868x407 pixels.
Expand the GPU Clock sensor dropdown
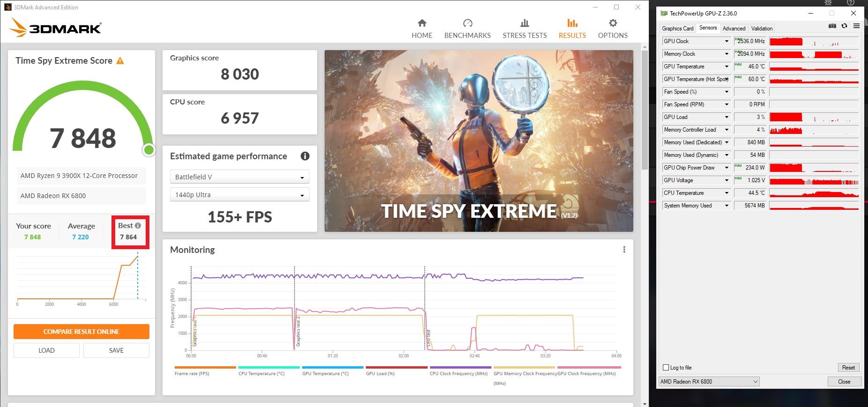tap(727, 41)
